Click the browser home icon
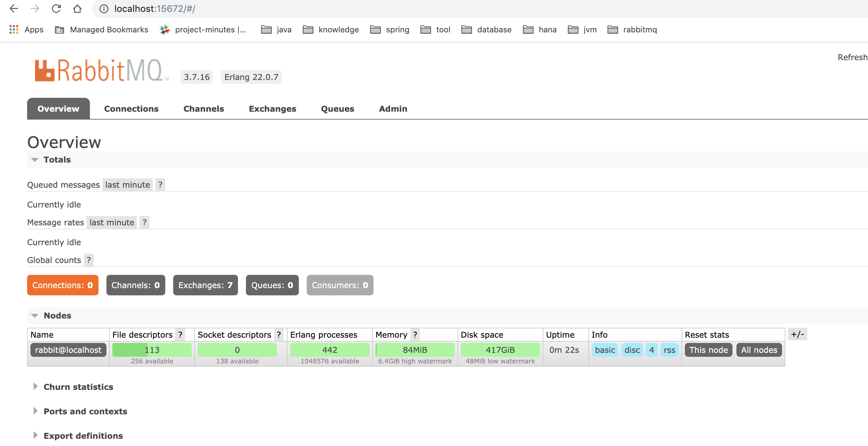 tap(77, 8)
